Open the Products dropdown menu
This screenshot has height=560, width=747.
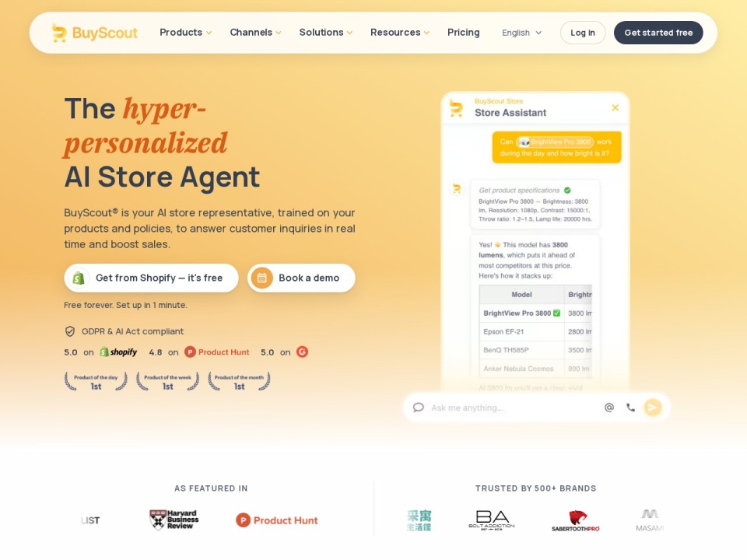click(x=185, y=33)
